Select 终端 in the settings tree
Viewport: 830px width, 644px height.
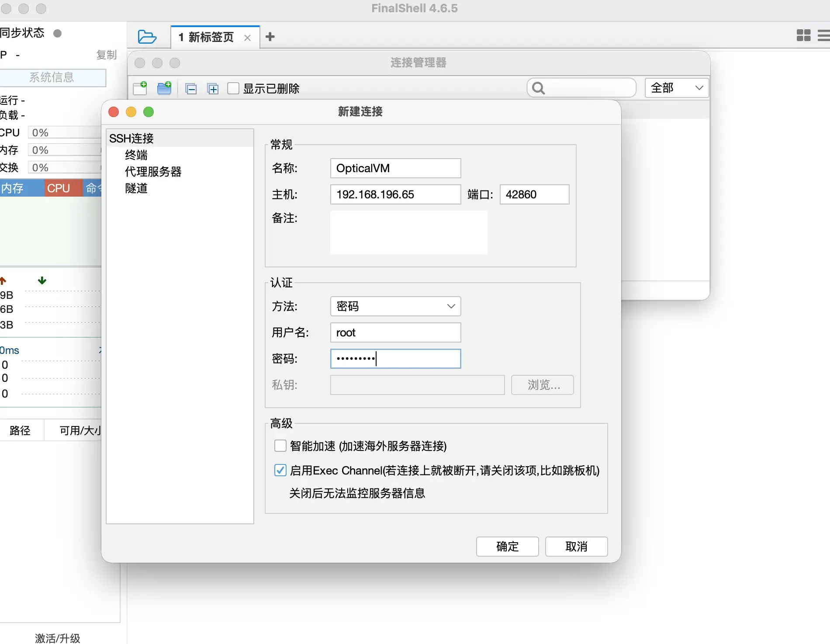pos(136,155)
